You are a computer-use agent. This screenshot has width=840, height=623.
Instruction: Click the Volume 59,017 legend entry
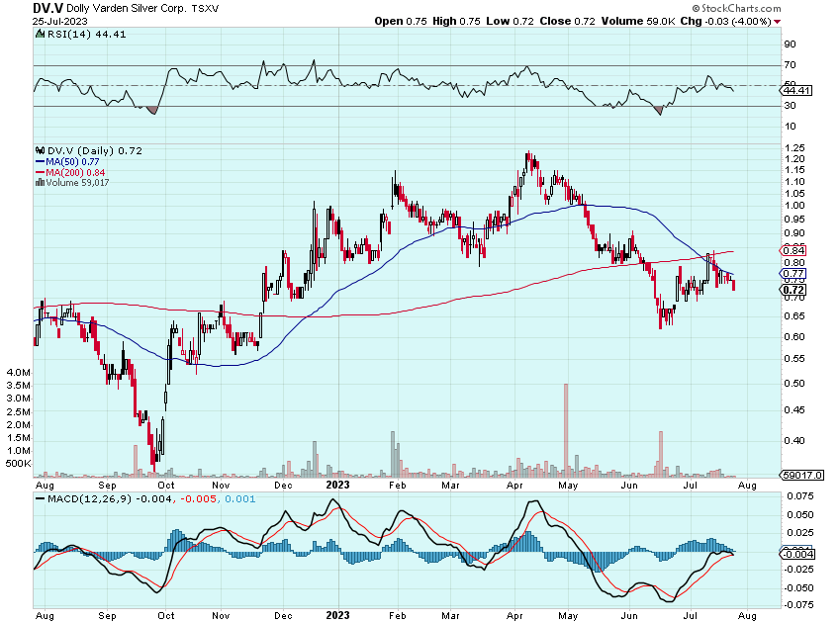(77, 183)
